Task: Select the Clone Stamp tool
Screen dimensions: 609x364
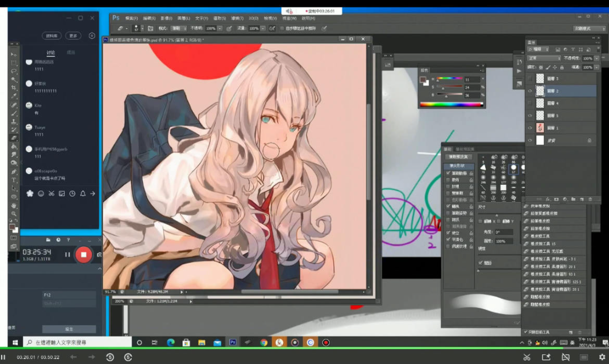Action: click(14, 121)
